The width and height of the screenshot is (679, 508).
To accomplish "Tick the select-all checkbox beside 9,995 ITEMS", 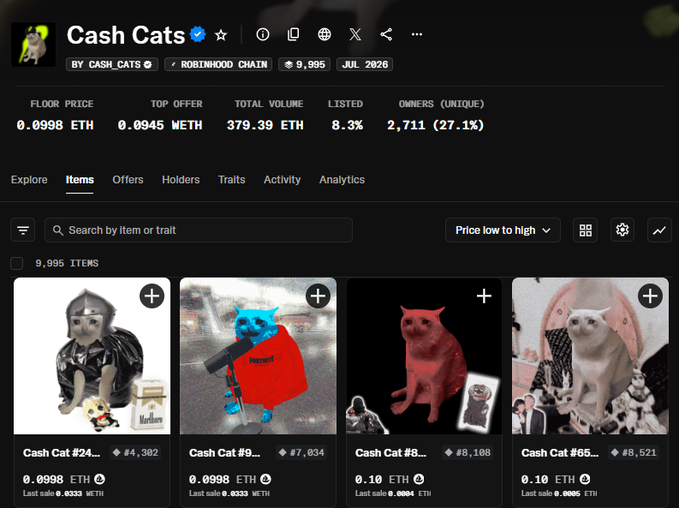I will (x=16, y=263).
